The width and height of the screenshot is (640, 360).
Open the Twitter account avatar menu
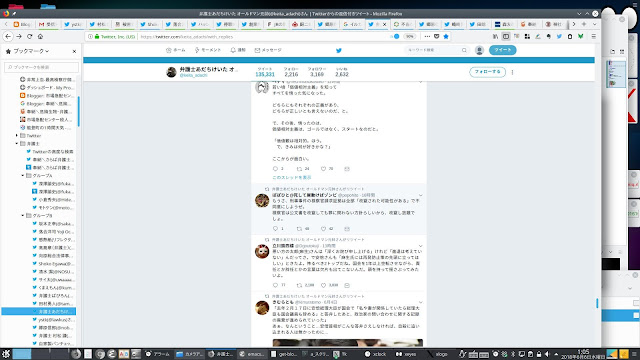click(479, 50)
